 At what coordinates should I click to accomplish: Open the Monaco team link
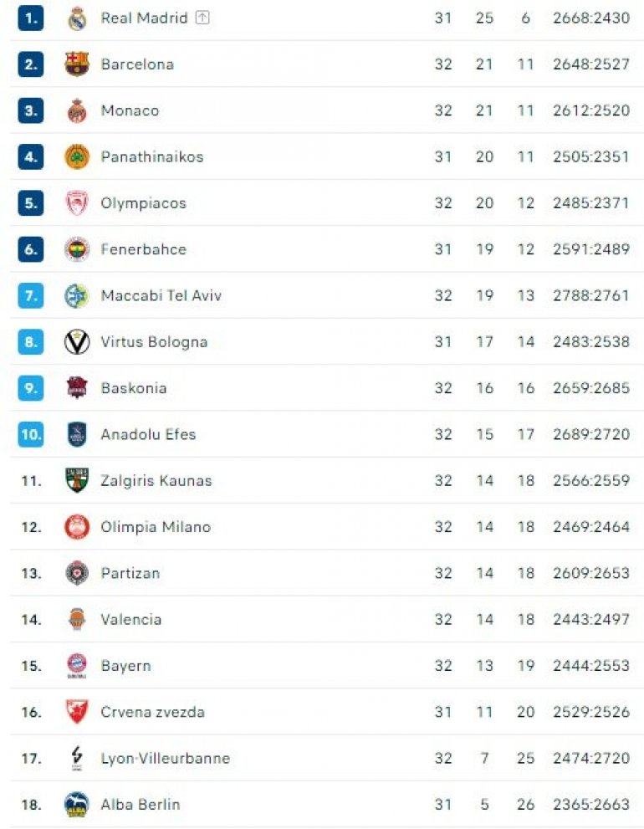130,110
